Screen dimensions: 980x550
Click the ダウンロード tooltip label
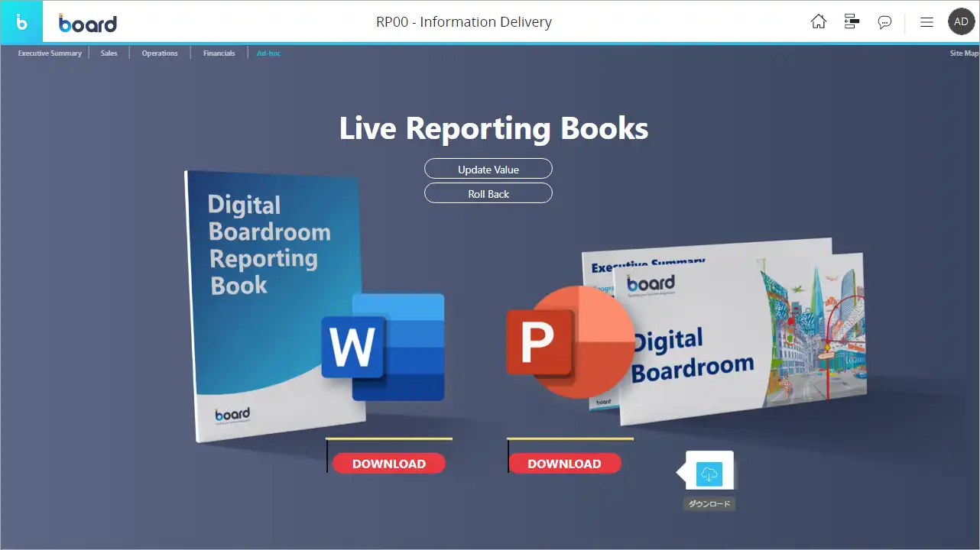(x=709, y=503)
